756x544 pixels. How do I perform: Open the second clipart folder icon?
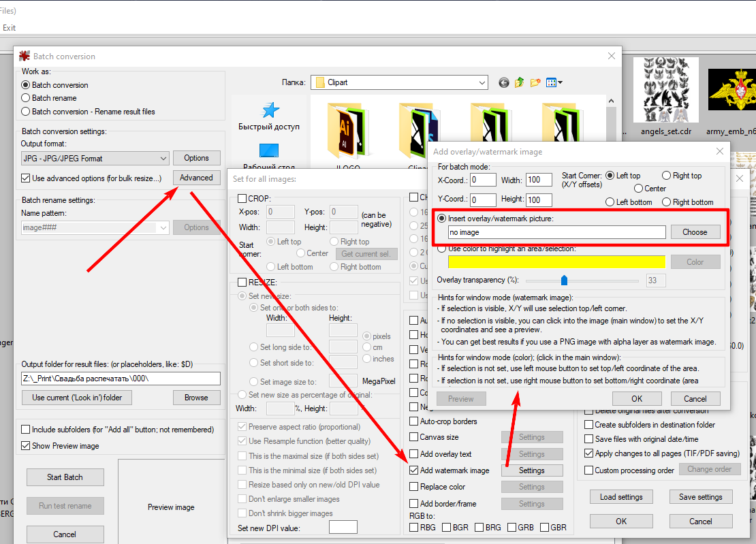[419, 131]
